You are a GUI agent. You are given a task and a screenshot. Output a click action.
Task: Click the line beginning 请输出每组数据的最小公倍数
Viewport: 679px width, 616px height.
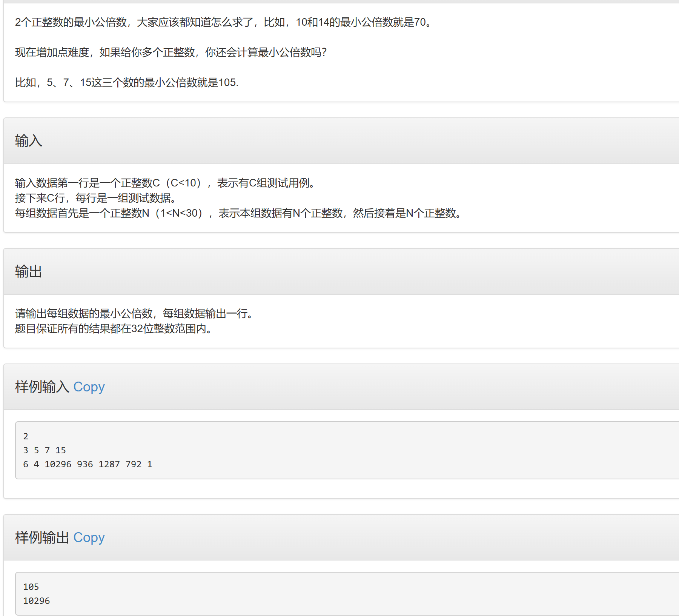[x=134, y=314]
